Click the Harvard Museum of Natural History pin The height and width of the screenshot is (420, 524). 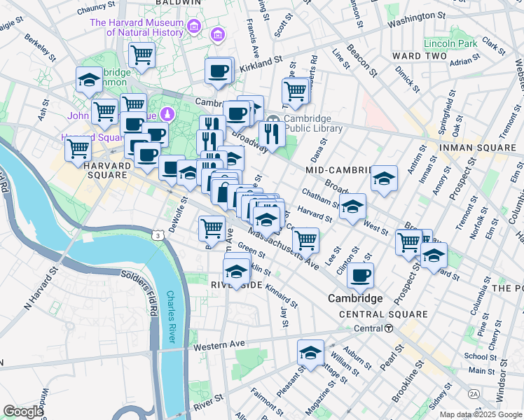point(194,27)
